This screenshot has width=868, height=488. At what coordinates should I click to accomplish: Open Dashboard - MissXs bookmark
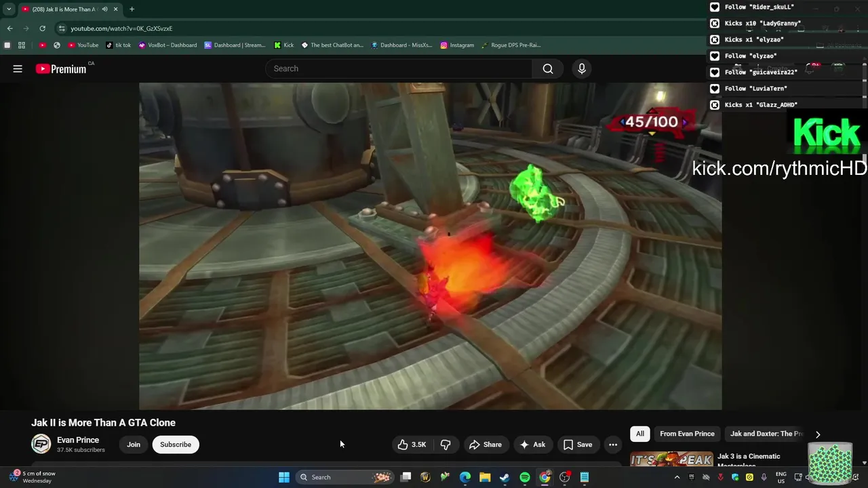click(x=401, y=45)
